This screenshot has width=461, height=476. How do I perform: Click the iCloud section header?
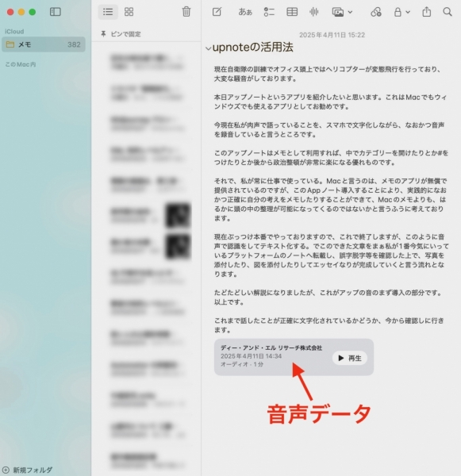click(x=14, y=32)
